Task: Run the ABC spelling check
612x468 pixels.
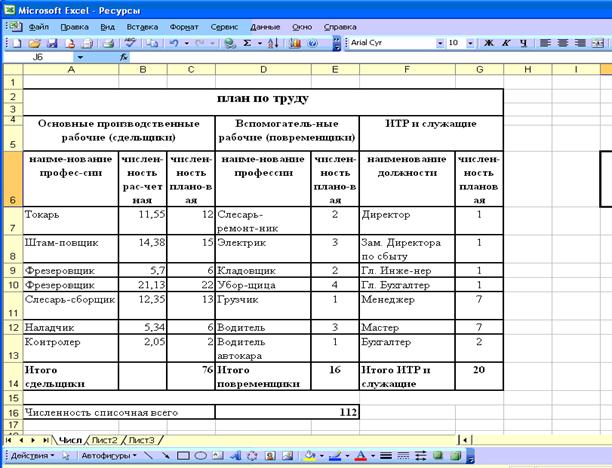Action: pos(130,43)
